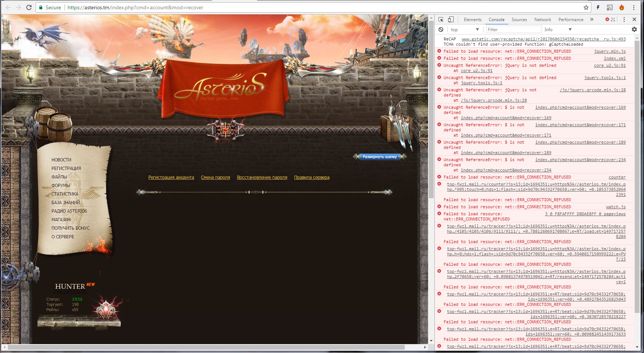Open the jquery.min.js source link
The width and height of the screenshot is (644, 353).
[x=609, y=51]
